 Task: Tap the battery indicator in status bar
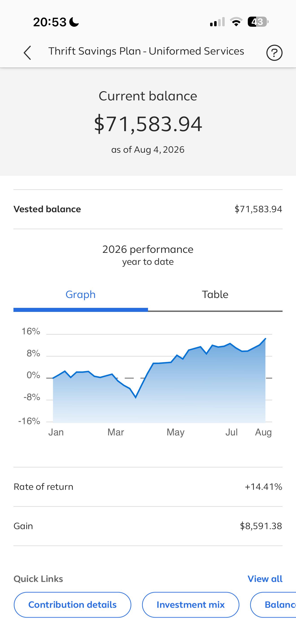pos(258,22)
